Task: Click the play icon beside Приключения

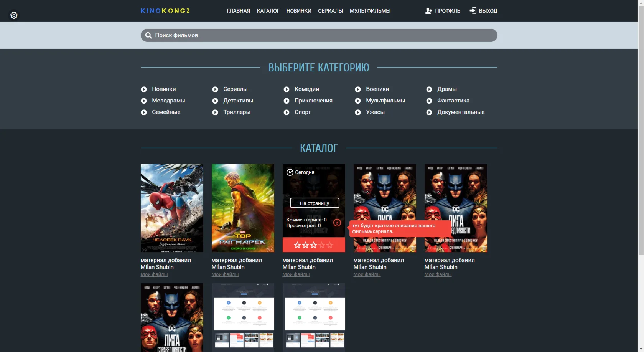Action: (287, 101)
